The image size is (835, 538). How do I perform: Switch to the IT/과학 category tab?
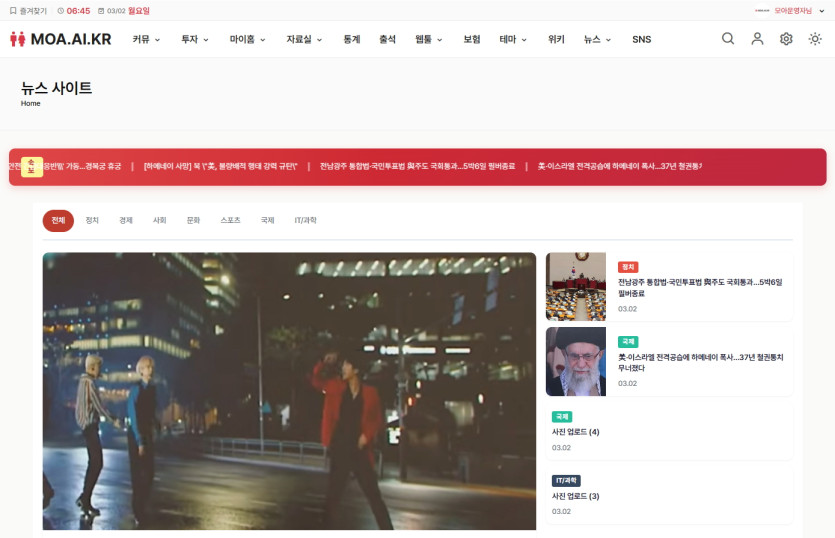coord(305,220)
